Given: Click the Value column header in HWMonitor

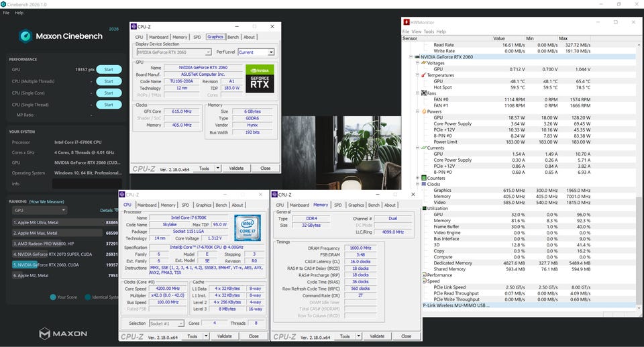Looking at the screenshot, I should click(508, 38).
